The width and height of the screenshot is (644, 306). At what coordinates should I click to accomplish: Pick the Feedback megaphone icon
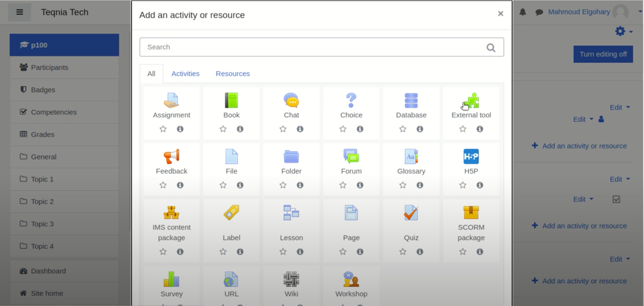(x=171, y=156)
